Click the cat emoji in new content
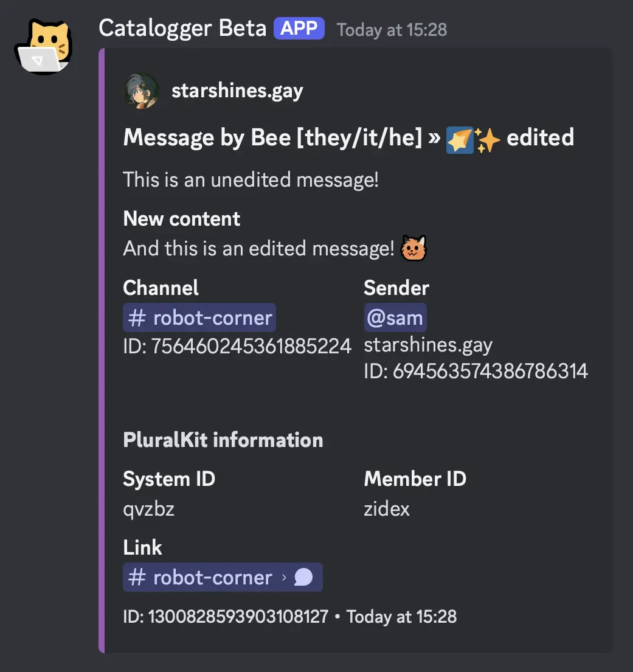 pyautogui.click(x=413, y=249)
